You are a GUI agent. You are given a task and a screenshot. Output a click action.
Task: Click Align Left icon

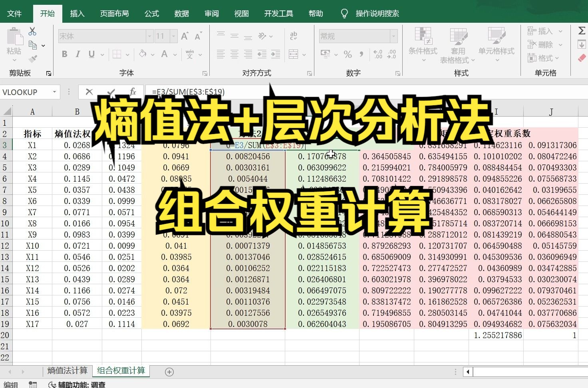point(221,54)
